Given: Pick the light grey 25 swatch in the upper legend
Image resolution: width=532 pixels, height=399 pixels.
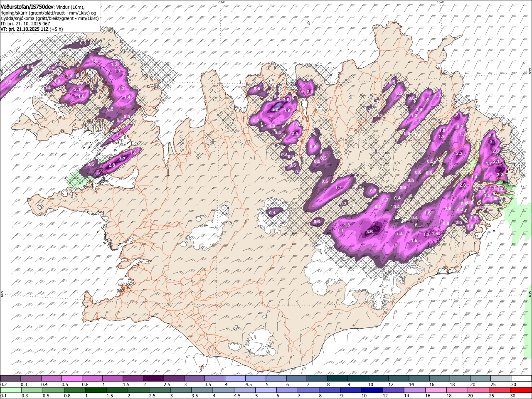Looking at the screenshot, I should tap(500, 378).
